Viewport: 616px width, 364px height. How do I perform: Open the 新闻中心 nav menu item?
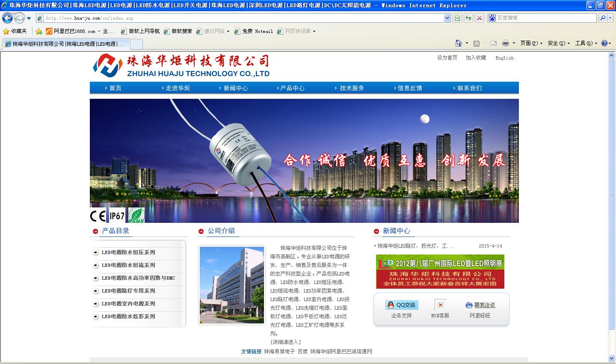[236, 88]
